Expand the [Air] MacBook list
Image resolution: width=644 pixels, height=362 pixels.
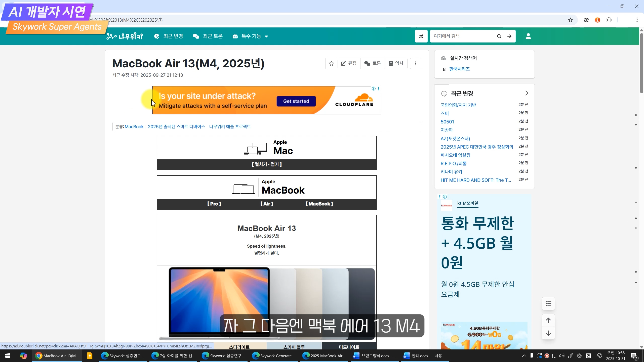[267, 204]
